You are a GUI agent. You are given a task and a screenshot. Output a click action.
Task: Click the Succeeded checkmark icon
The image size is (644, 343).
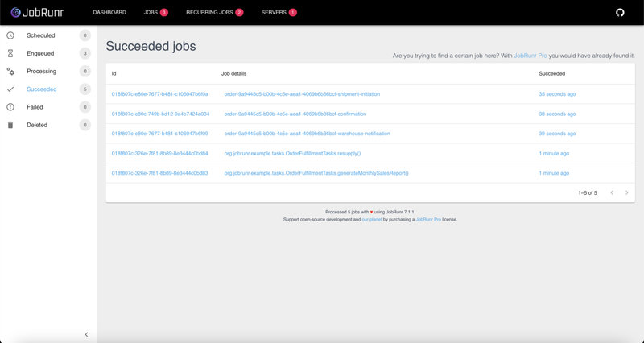pos(10,89)
